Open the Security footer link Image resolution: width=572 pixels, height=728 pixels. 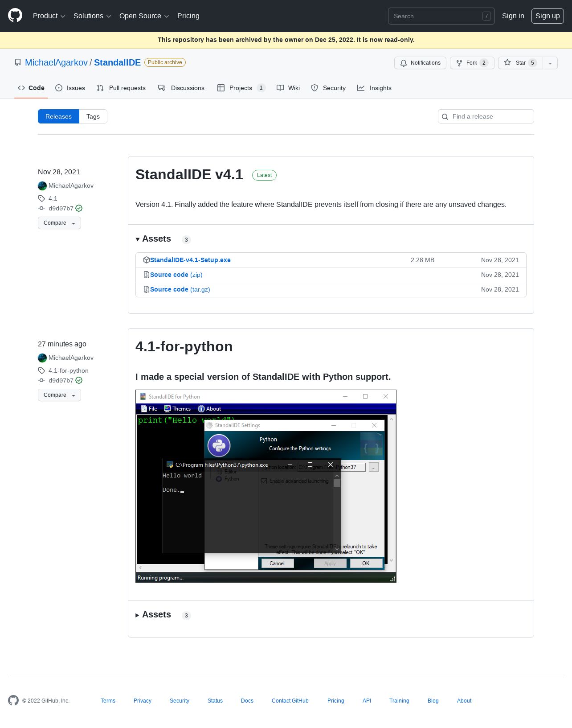tap(180, 701)
